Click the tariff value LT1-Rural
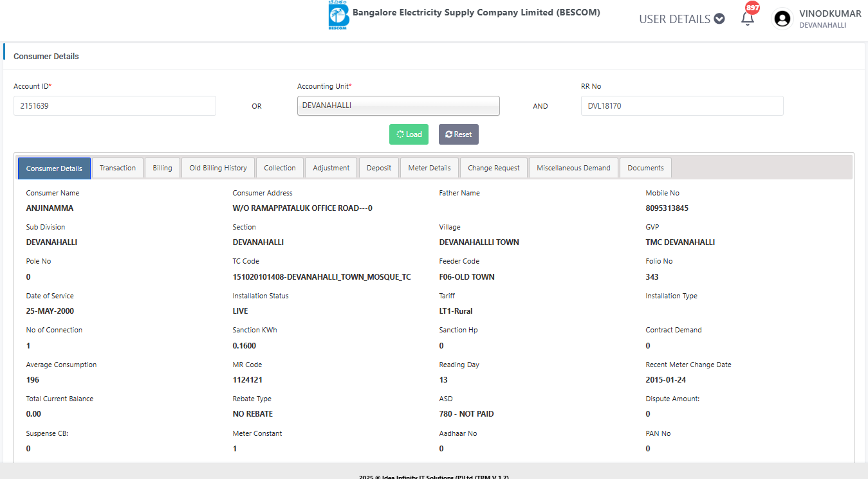Viewport: 868px width, 479px height. coord(456,311)
